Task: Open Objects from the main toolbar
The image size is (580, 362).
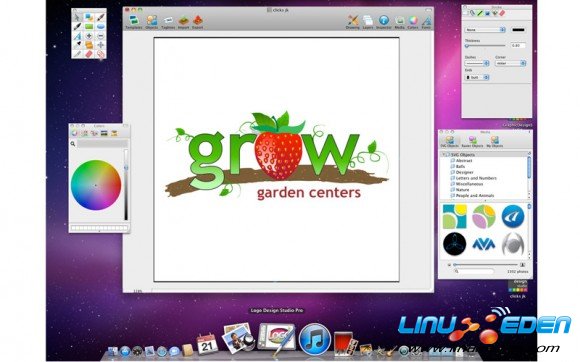Action: [x=151, y=22]
